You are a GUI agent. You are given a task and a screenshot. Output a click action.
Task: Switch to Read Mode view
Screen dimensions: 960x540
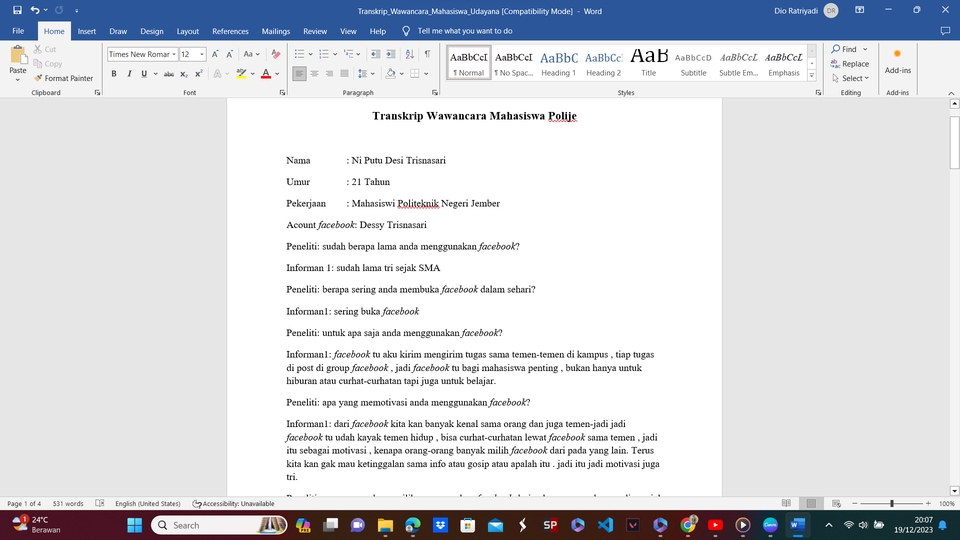(786, 503)
